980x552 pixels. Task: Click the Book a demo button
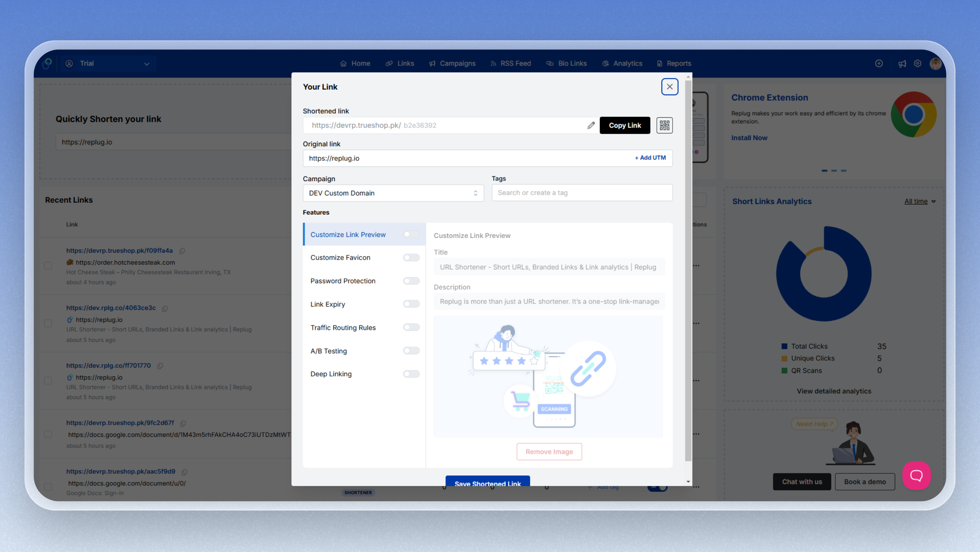pyautogui.click(x=865, y=482)
